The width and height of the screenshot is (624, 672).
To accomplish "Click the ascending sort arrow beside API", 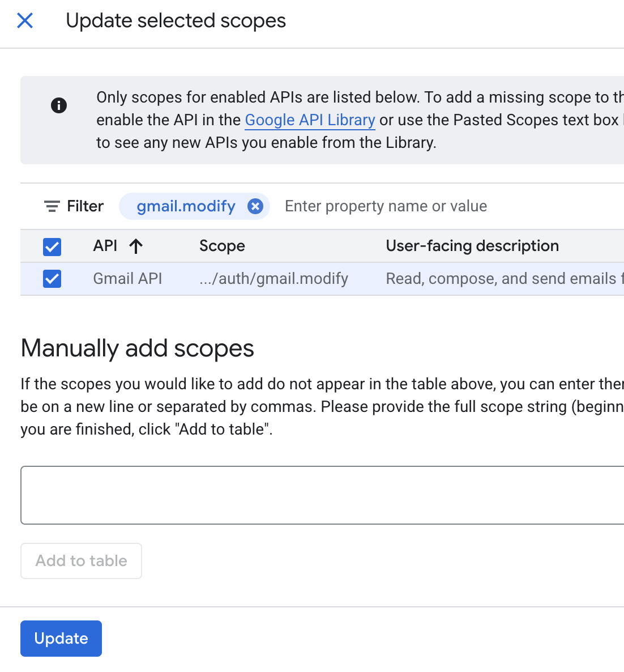I will tap(135, 246).
